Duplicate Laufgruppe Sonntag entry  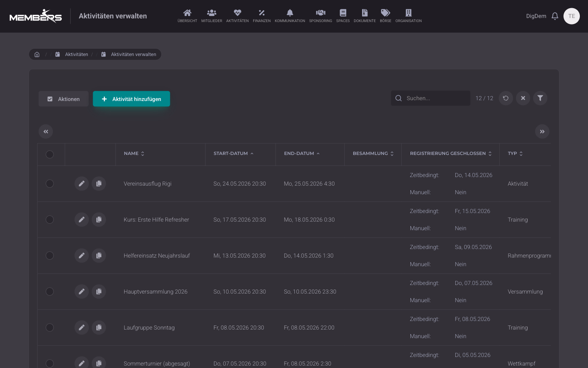coord(99,328)
